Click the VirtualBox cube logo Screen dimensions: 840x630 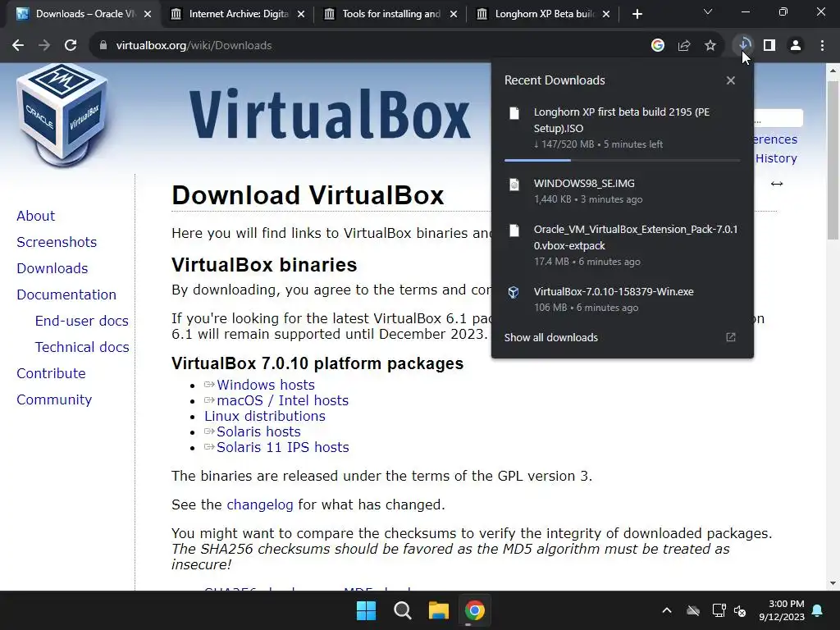pyautogui.click(x=62, y=115)
